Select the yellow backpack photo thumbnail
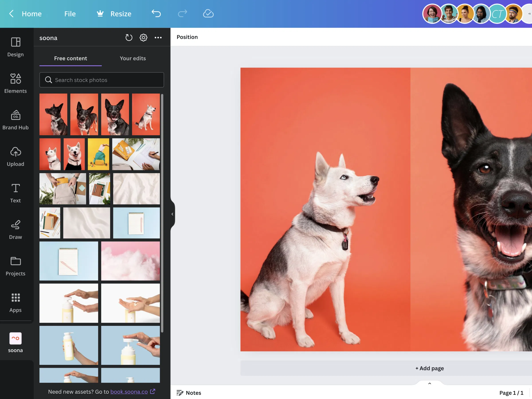532x399 pixels. click(x=98, y=154)
